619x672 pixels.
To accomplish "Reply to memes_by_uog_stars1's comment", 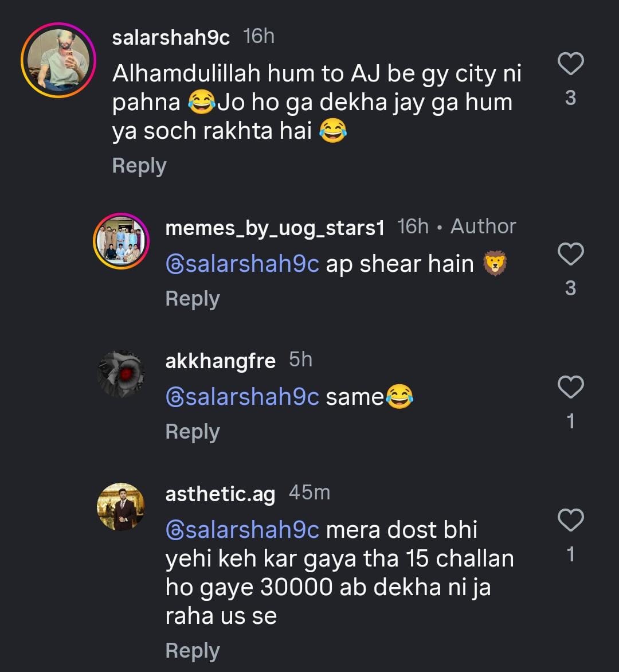I will point(193,299).
